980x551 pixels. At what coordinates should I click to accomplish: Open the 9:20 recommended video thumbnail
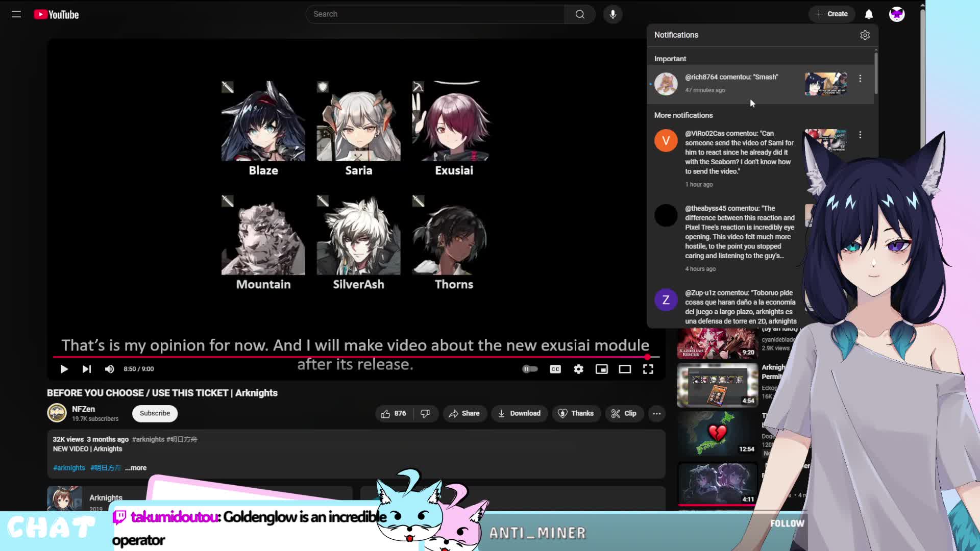coord(717,343)
